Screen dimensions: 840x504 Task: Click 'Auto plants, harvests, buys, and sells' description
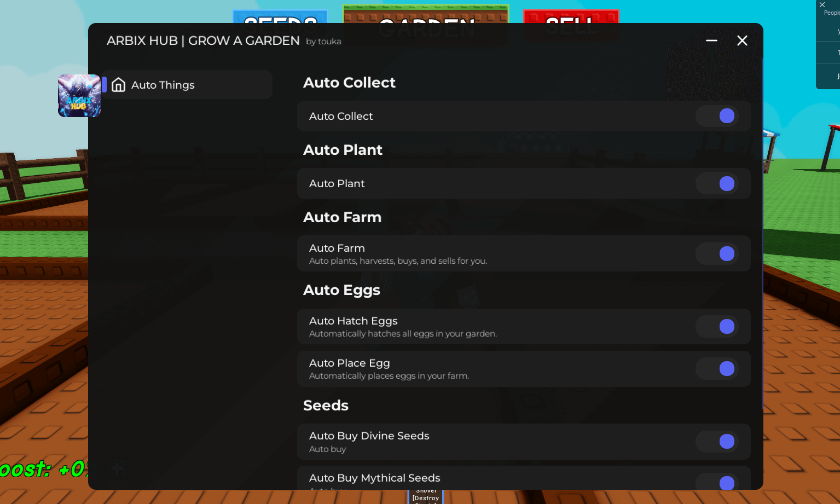[x=398, y=261]
